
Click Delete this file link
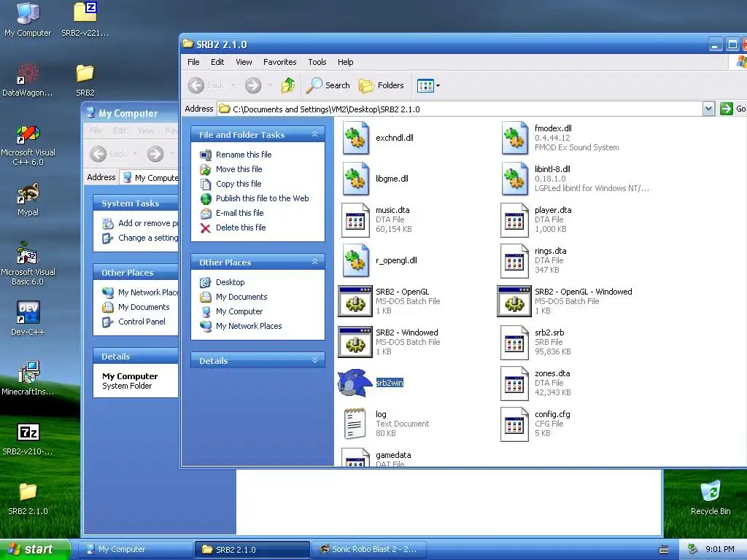[x=241, y=227]
